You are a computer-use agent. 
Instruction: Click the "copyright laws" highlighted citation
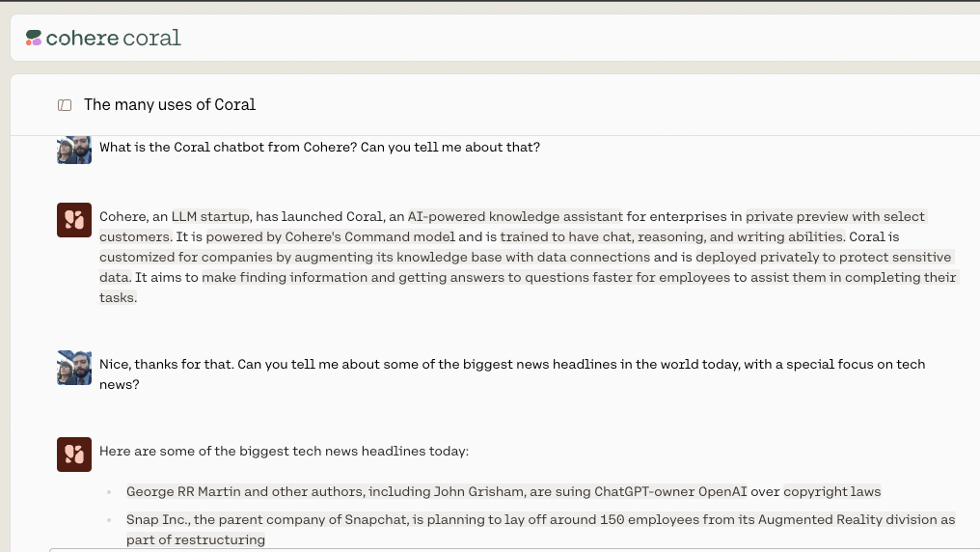pyautogui.click(x=831, y=491)
